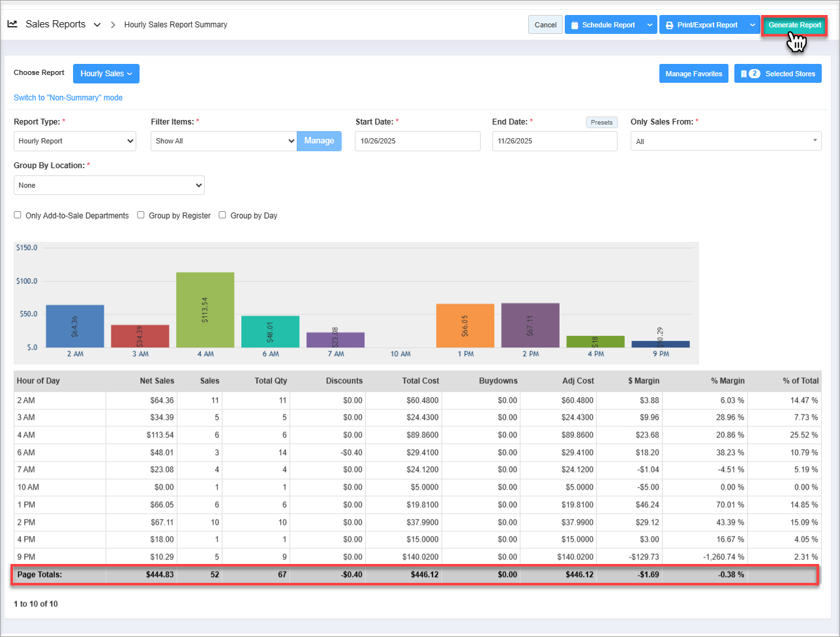Viewport: 840px width, 637px height.
Task: Click building icon in Selected Stores button
Action: 743,74
